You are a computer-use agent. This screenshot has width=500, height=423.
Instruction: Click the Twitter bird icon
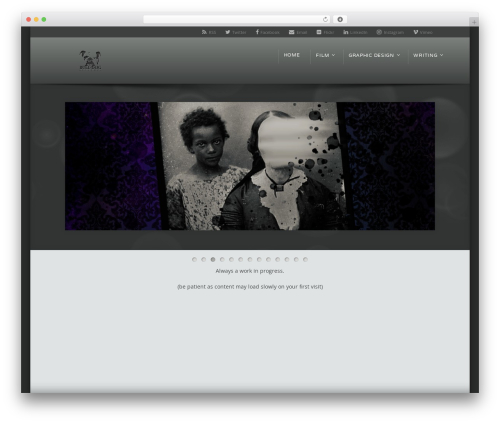pos(228,32)
